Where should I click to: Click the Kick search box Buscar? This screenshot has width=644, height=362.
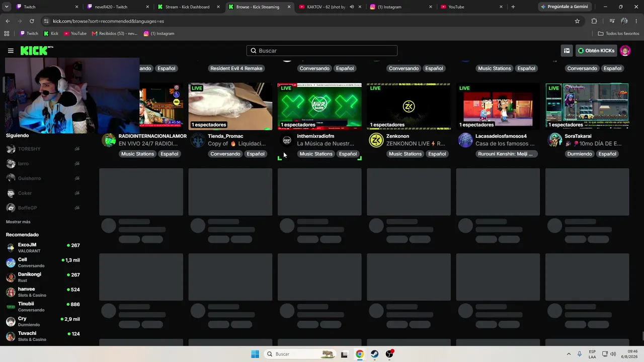pyautogui.click(x=322, y=51)
